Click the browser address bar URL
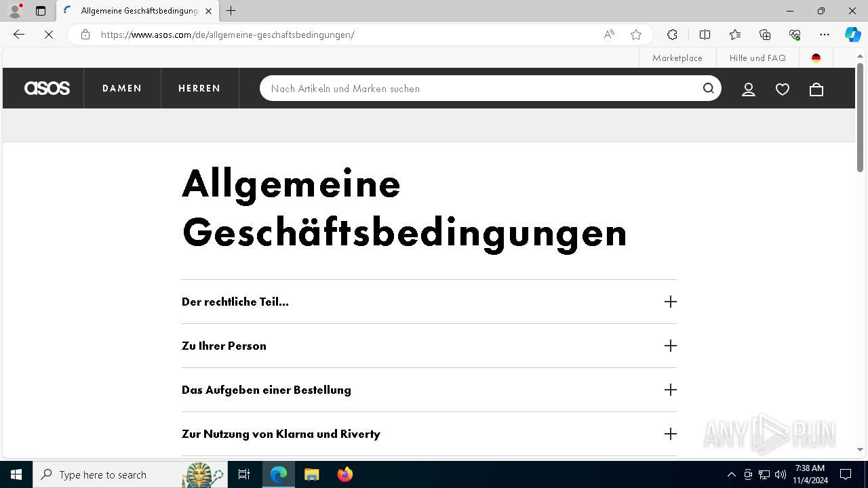Screen dimensions: 868x488 pyautogui.click(x=228, y=35)
